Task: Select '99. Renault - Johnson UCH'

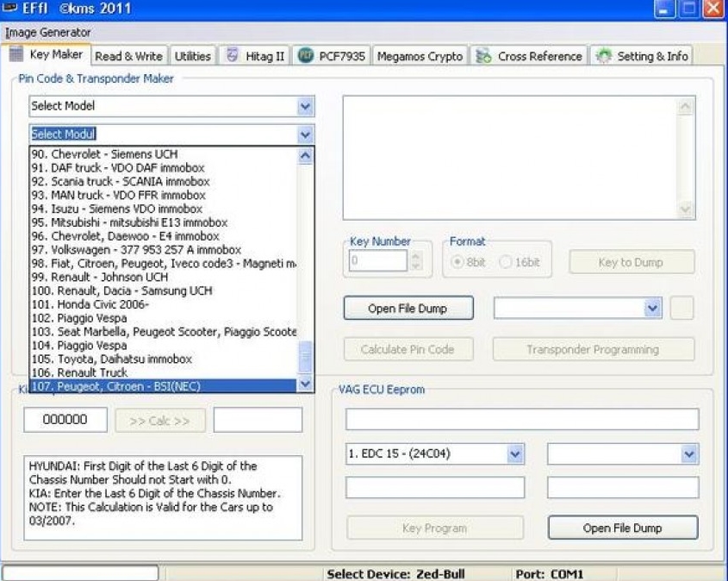Action: pos(163,278)
